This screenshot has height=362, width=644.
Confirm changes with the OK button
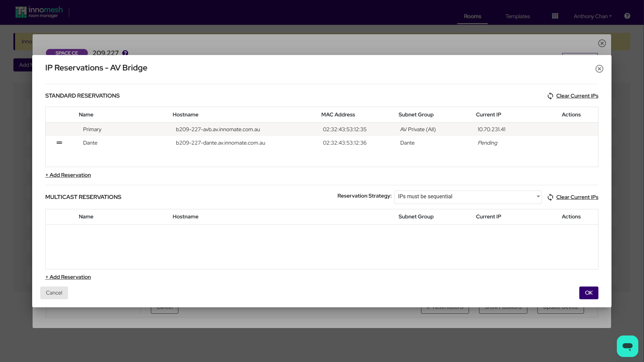point(588,293)
